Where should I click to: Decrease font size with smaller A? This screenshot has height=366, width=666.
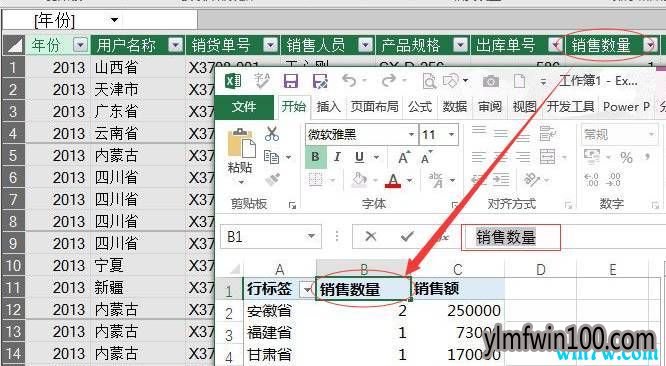[426, 158]
